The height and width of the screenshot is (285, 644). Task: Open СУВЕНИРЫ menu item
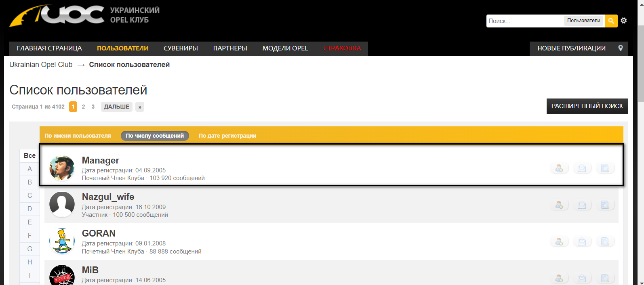coord(181,48)
